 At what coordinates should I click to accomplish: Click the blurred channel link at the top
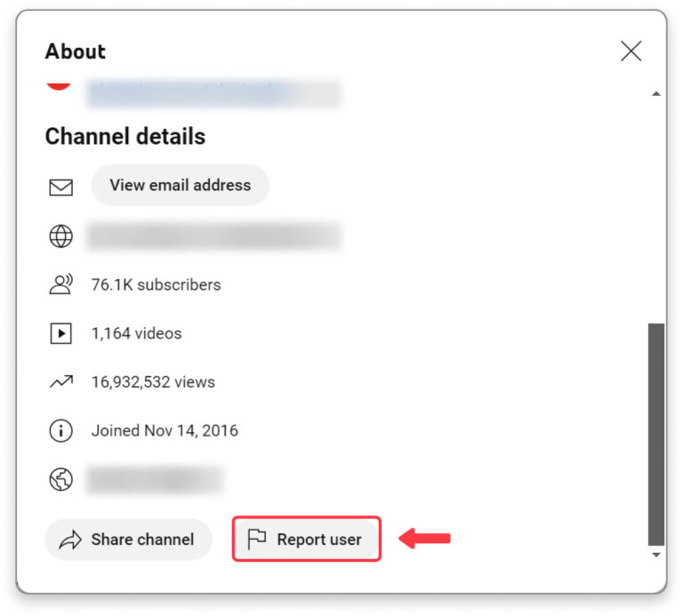click(x=213, y=92)
